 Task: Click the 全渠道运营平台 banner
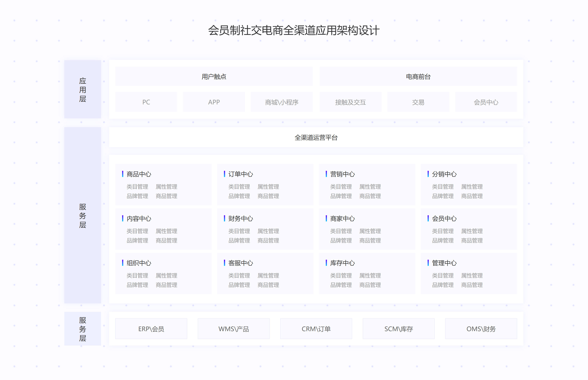coord(317,138)
